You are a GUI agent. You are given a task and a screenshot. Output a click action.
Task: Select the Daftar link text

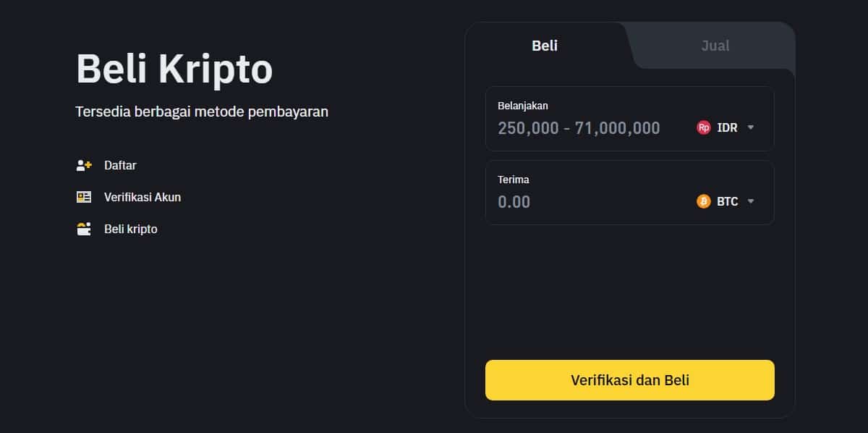click(x=119, y=165)
